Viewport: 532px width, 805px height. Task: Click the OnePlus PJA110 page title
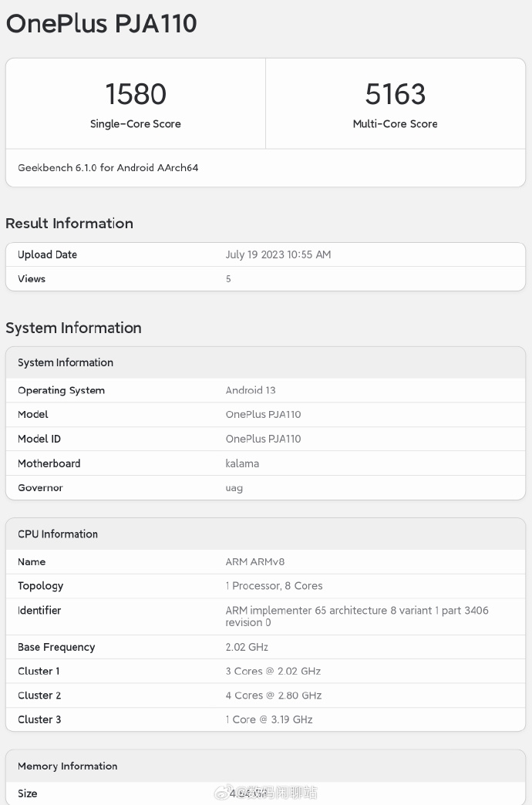101,23
